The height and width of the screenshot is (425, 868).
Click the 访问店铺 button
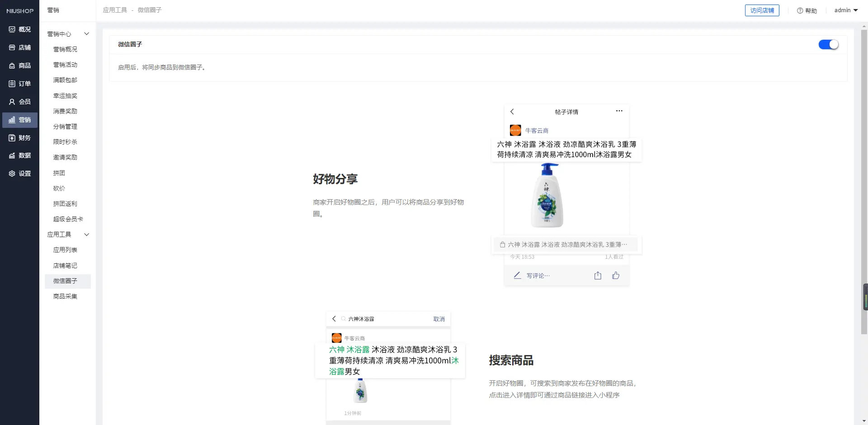(762, 10)
